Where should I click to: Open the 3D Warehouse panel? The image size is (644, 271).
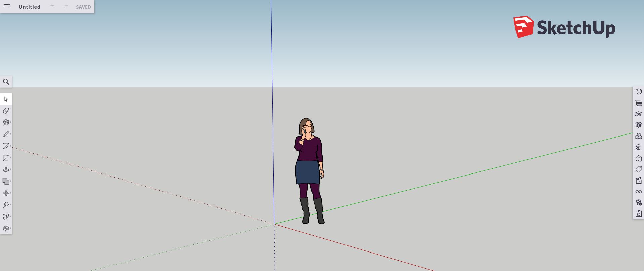pos(639,125)
